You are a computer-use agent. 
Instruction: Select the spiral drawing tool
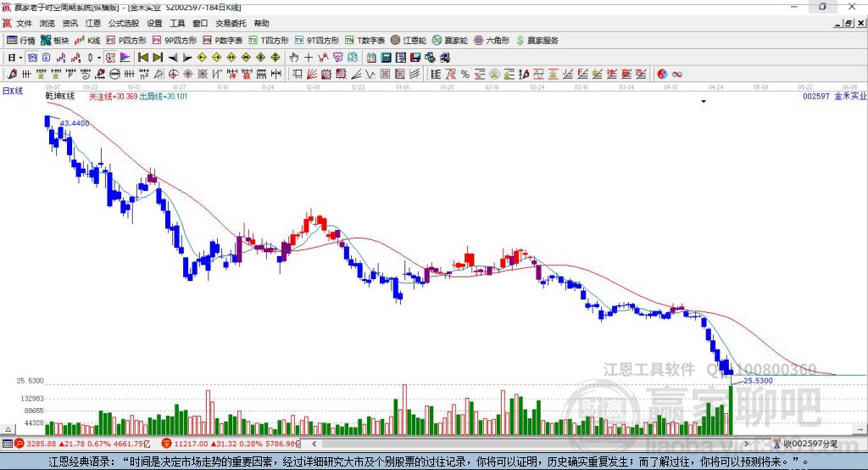pyautogui.click(x=86, y=75)
